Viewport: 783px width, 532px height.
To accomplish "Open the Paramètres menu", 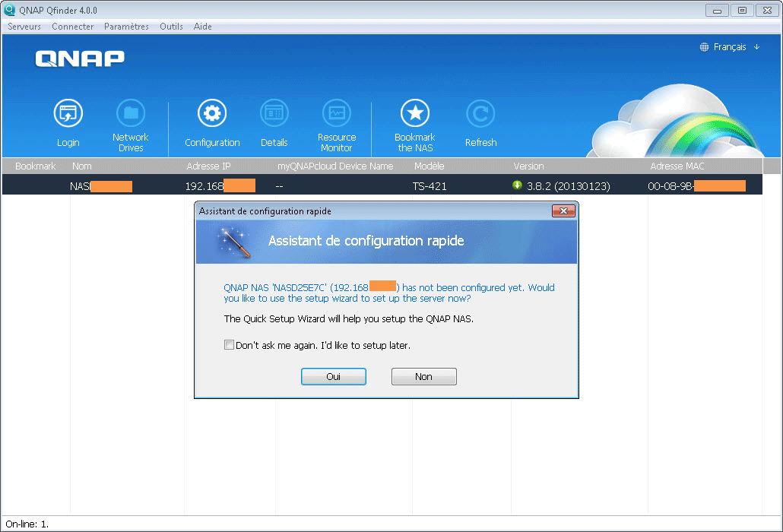I will tap(126, 27).
